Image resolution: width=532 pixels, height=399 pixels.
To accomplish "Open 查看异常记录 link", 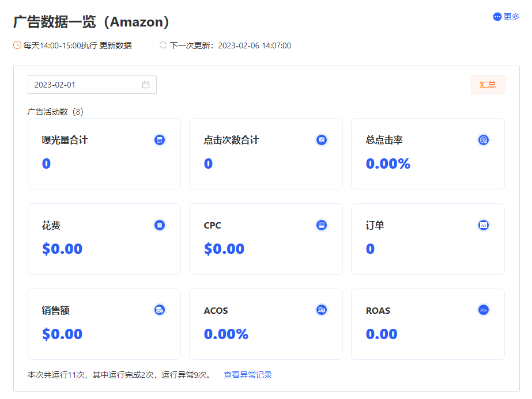I will tap(248, 375).
